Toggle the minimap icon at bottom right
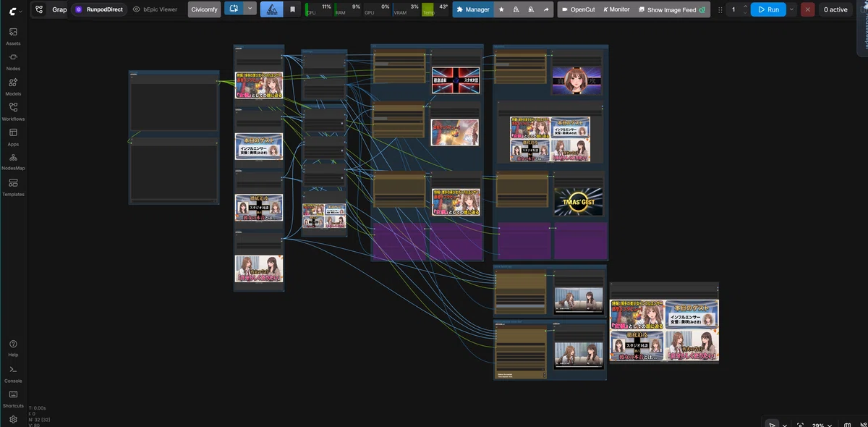 tap(846, 425)
